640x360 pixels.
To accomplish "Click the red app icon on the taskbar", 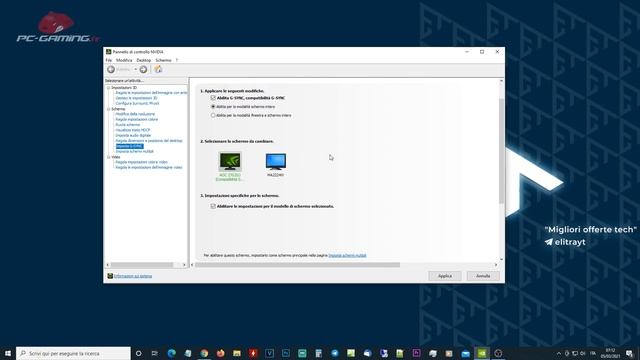I will (253, 353).
